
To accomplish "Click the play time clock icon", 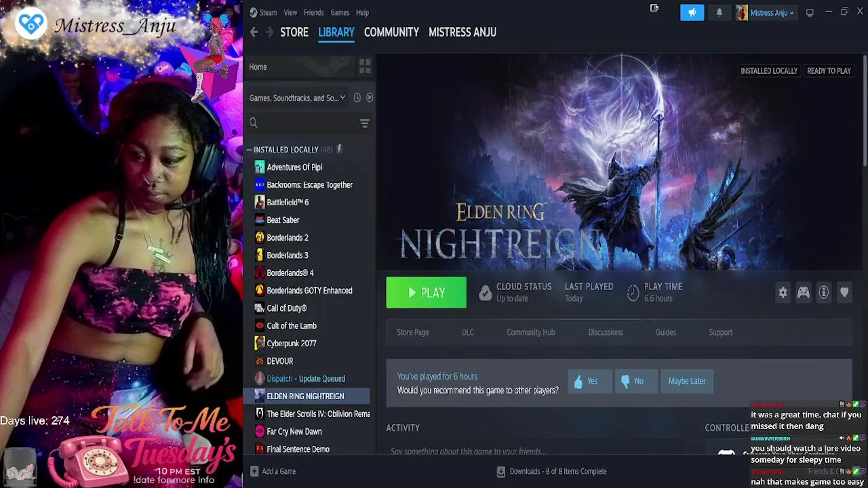I will [633, 292].
